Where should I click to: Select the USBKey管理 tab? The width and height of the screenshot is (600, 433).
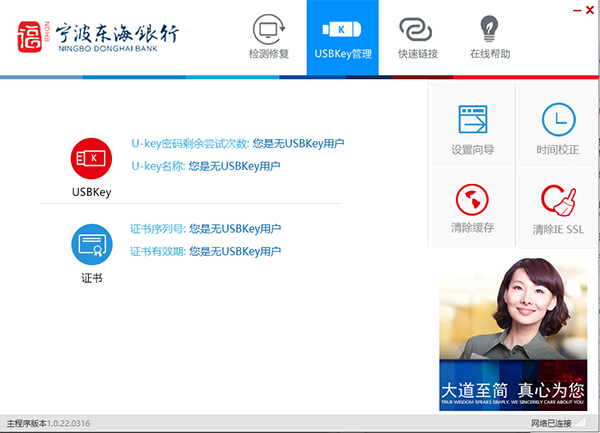343,38
